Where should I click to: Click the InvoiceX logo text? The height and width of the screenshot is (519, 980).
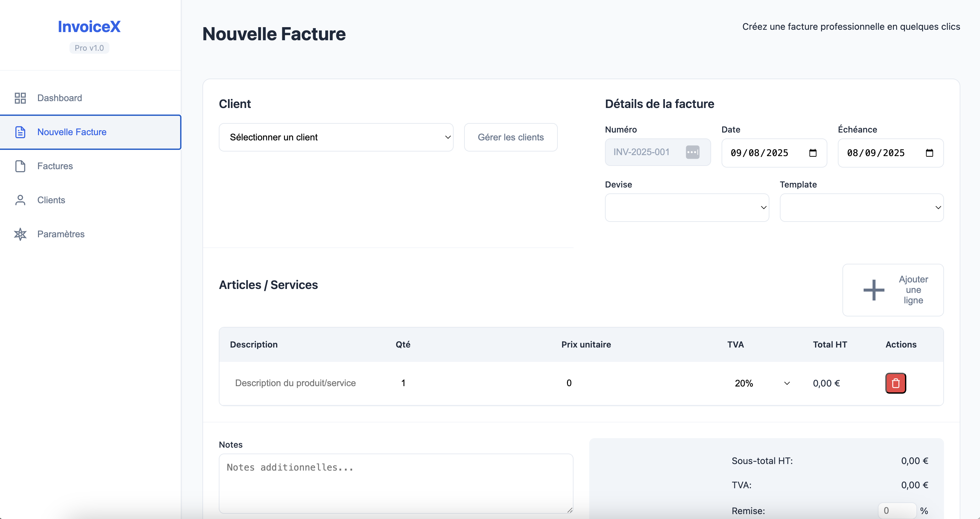[x=89, y=27]
